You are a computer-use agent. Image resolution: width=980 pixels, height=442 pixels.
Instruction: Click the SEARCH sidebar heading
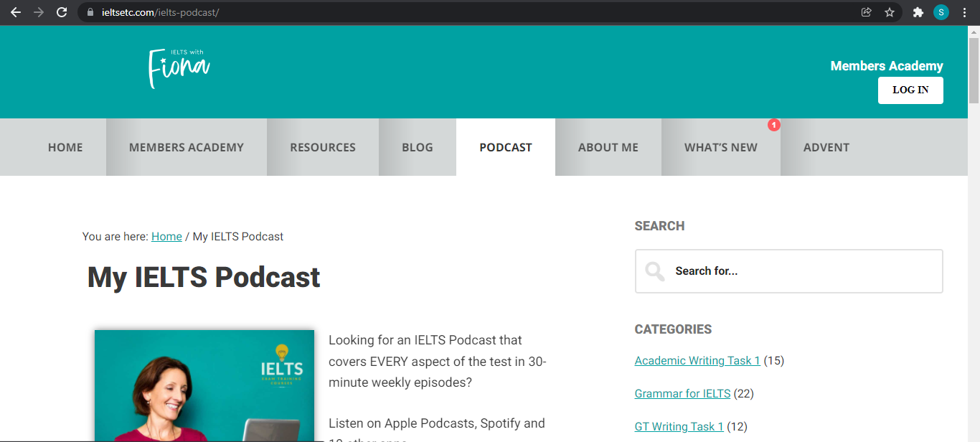tap(659, 226)
